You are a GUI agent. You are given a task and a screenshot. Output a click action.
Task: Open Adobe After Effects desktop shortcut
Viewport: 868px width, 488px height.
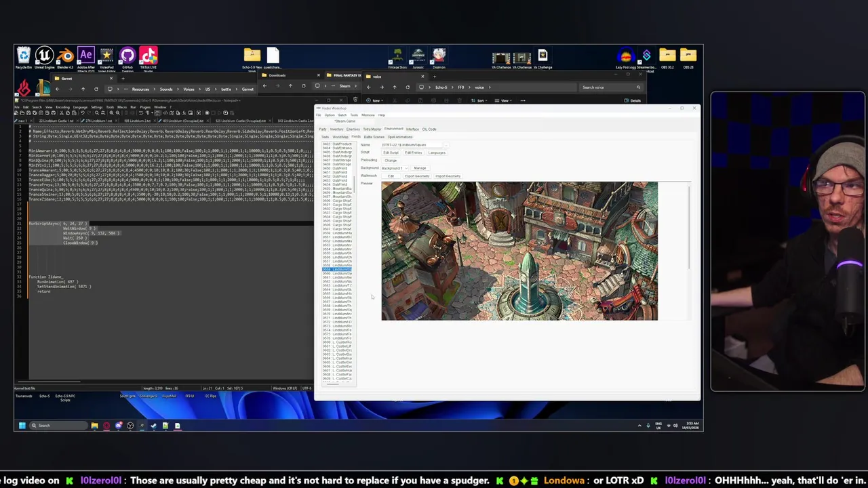coord(86,57)
